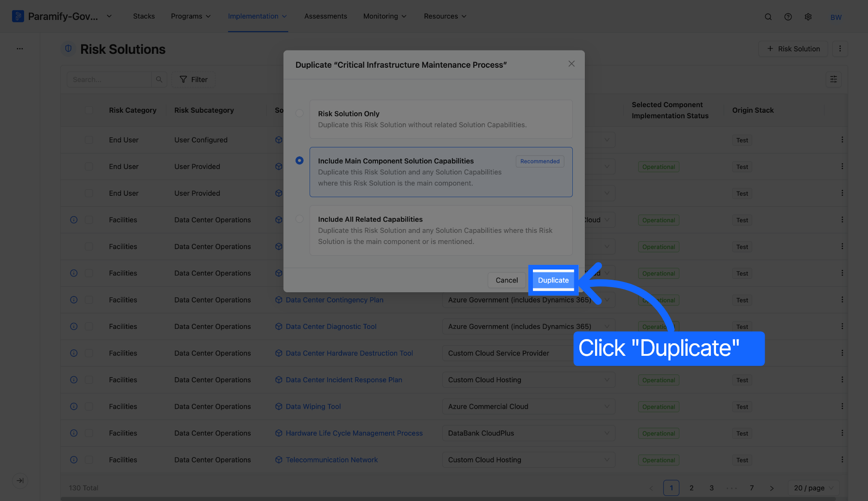
Task: Open the Stacks menu item
Action: click(144, 16)
